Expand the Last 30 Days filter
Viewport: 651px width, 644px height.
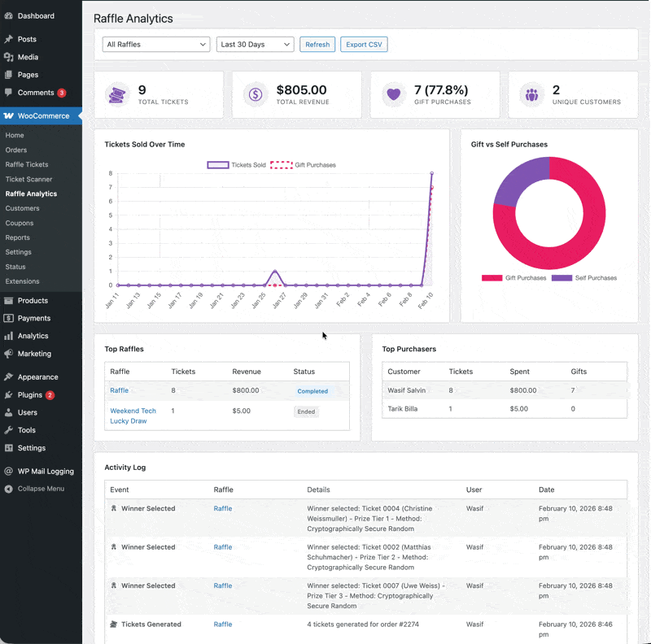[255, 45]
